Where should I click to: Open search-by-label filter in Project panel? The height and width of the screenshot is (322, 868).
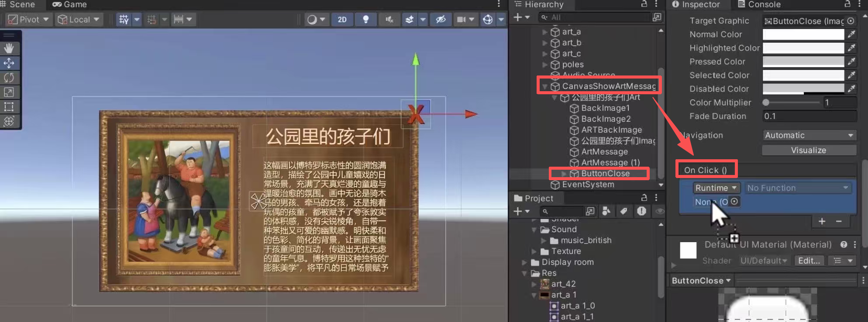624,211
